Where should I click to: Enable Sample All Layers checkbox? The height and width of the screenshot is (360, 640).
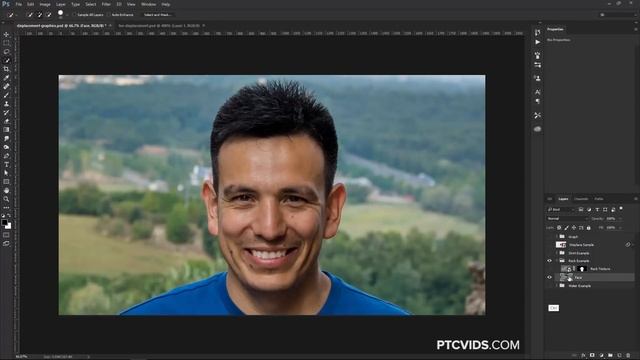pos(74,15)
